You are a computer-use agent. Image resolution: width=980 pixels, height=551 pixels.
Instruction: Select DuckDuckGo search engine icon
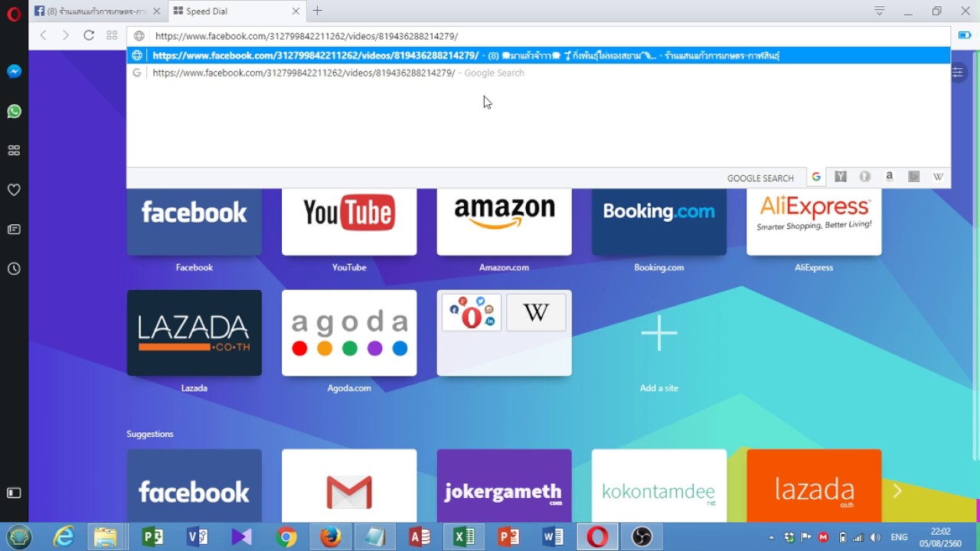coord(865,177)
